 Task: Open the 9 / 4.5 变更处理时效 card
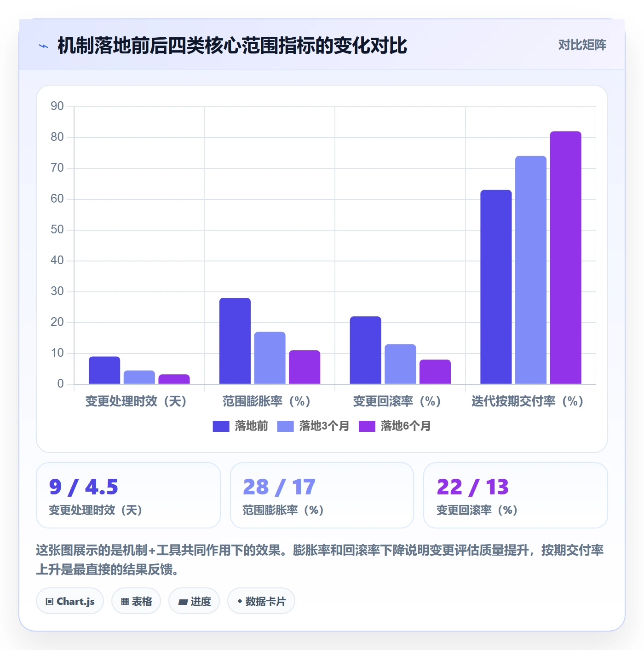click(x=128, y=495)
